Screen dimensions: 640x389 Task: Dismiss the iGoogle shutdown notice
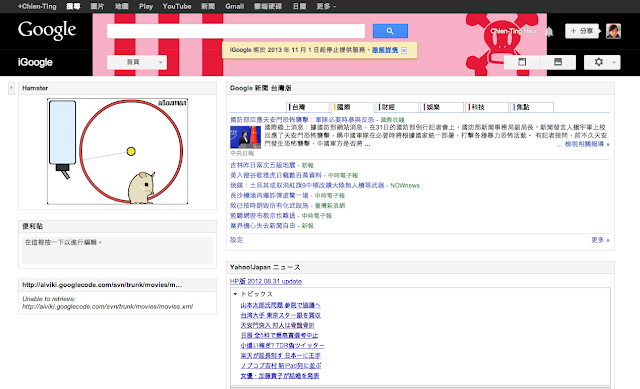click(404, 50)
